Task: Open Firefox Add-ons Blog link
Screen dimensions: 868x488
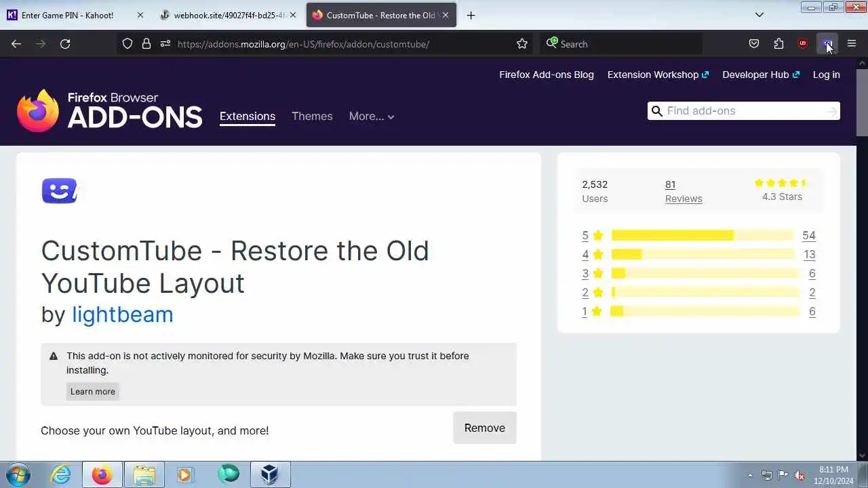Action: (547, 75)
